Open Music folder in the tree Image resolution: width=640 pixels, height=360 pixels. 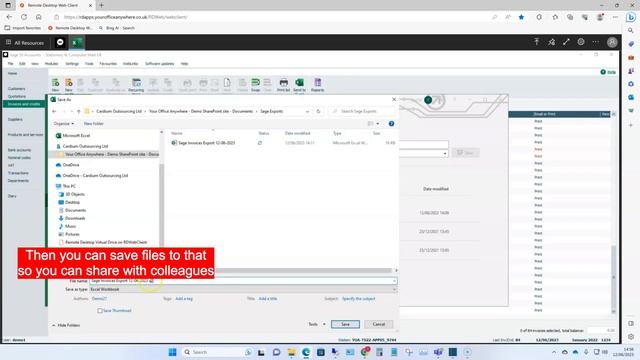click(70, 226)
